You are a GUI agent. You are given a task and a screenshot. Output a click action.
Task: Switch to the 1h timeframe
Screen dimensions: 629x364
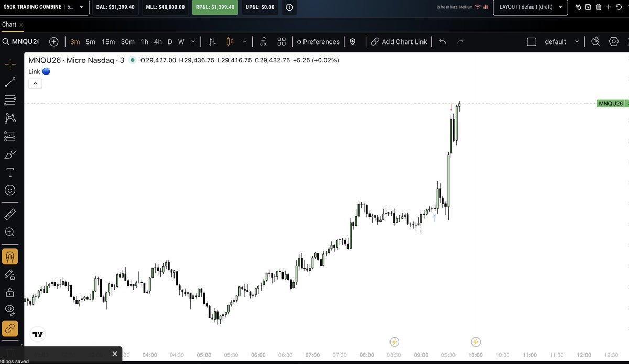(144, 42)
